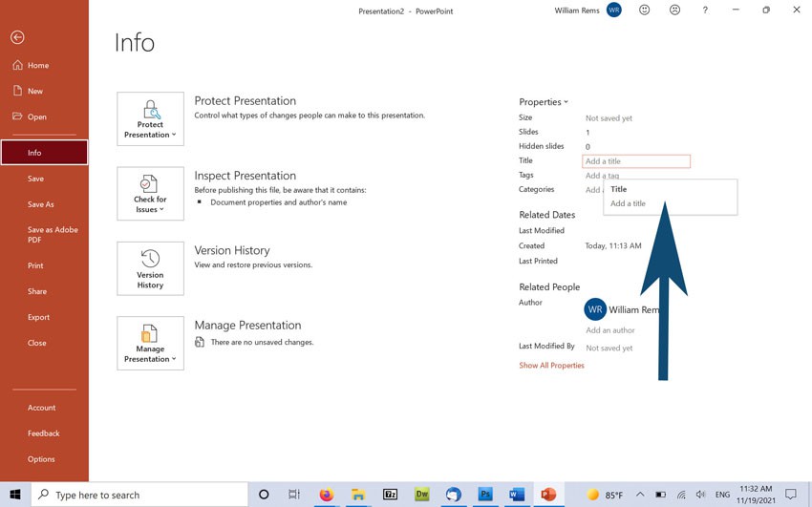Viewport: 812px width, 507px height.
Task: Open network Wi-Fi tray icon
Action: 681,495
